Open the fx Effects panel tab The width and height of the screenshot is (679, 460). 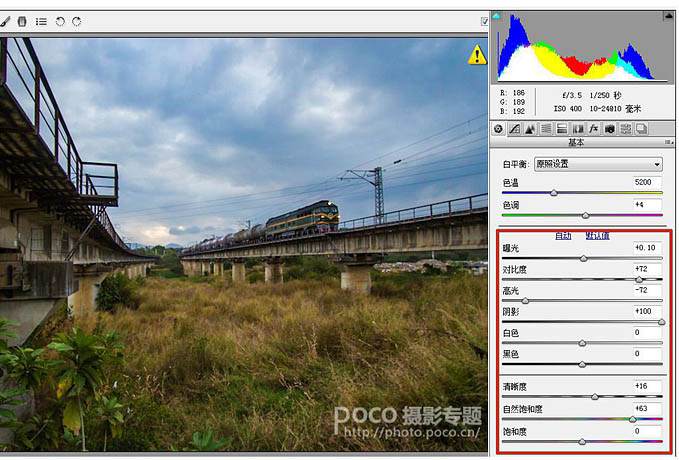click(x=594, y=129)
